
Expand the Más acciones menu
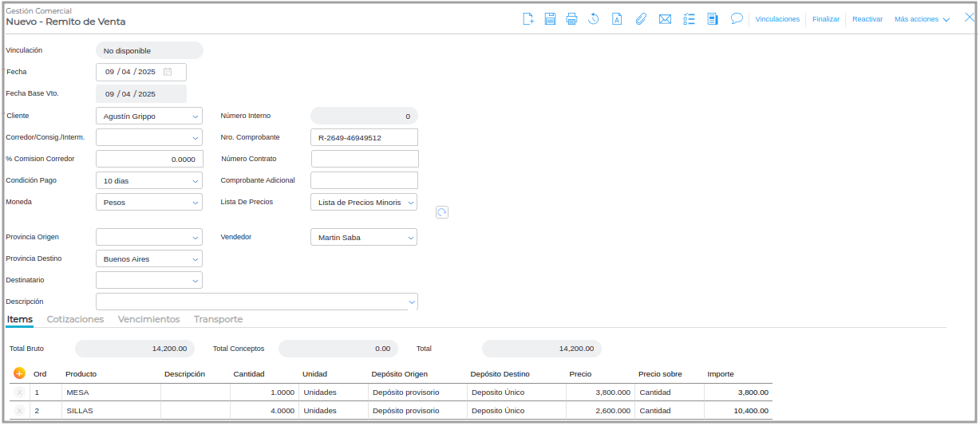pyautogui.click(x=922, y=19)
